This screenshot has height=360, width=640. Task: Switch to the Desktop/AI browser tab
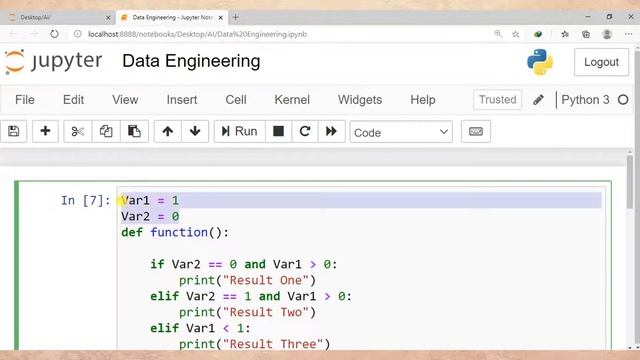[x=57, y=18]
